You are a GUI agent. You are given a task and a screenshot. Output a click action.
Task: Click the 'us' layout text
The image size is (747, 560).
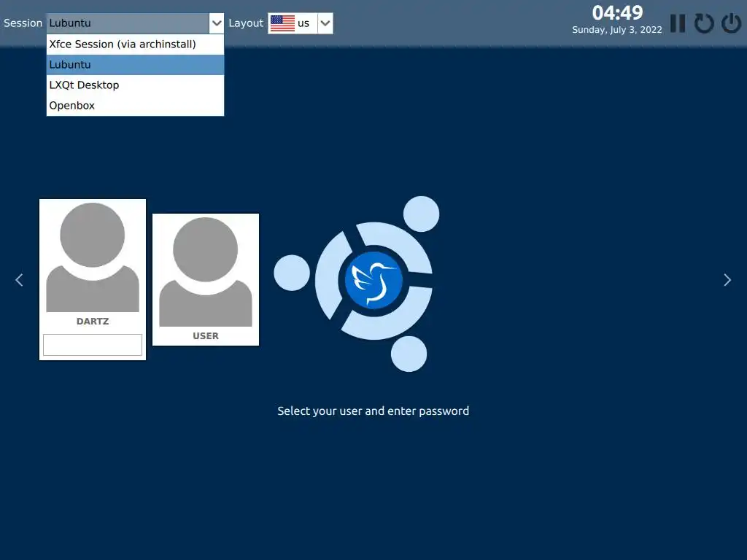coord(303,24)
